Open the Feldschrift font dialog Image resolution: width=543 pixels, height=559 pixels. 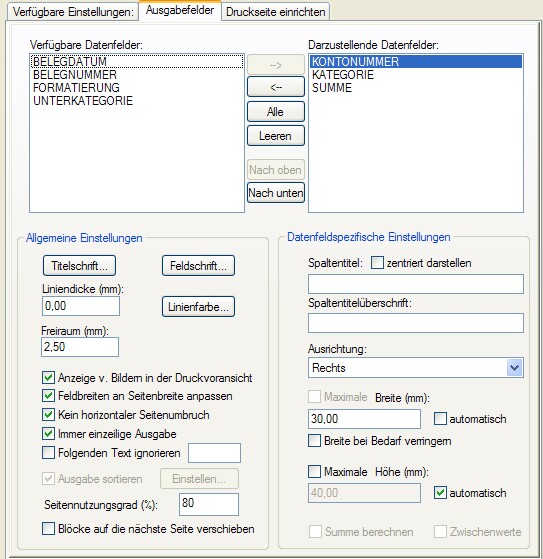pos(199,266)
